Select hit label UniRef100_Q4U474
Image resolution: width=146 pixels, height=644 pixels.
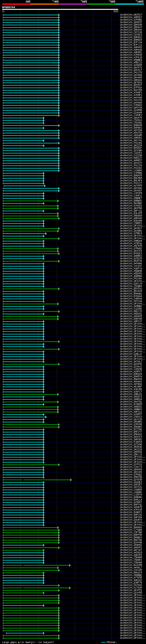pyautogui.click(x=131, y=118)
